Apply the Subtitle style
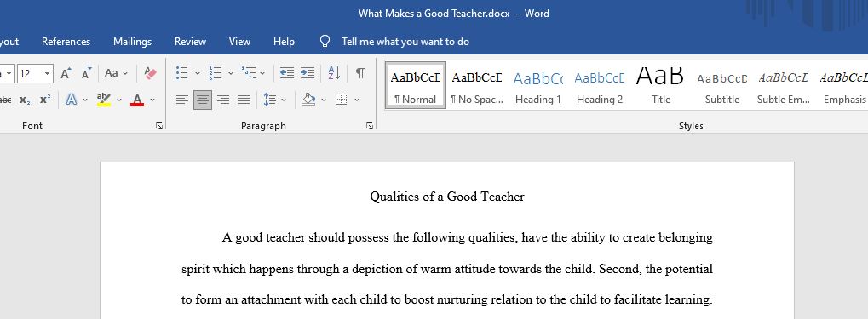 pyautogui.click(x=722, y=85)
